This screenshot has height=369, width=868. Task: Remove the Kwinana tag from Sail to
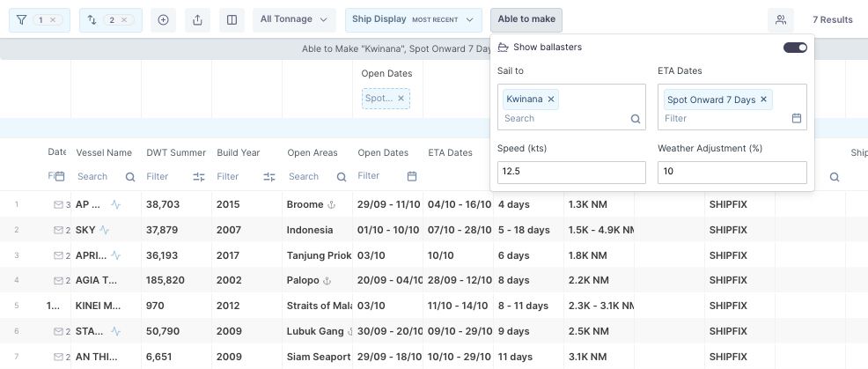click(x=551, y=100)
